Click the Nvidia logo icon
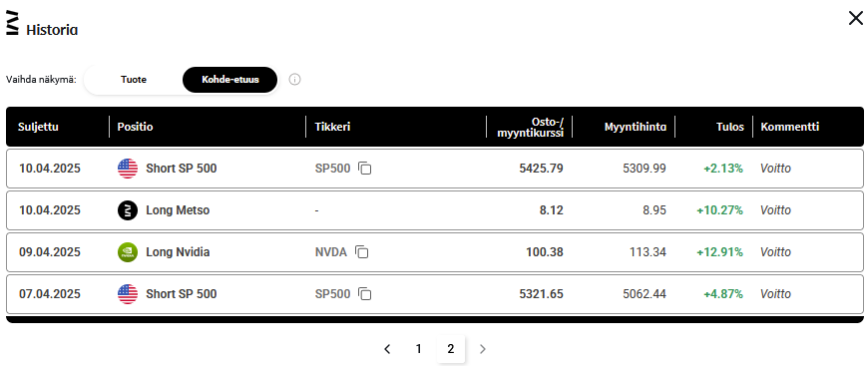868x366 pixels. 128,252
